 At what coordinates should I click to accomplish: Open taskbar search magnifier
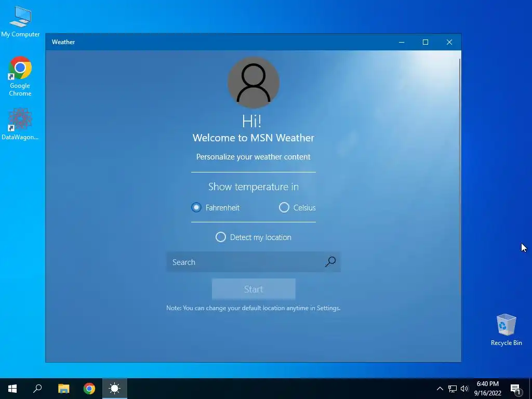[x=37, y=389]
